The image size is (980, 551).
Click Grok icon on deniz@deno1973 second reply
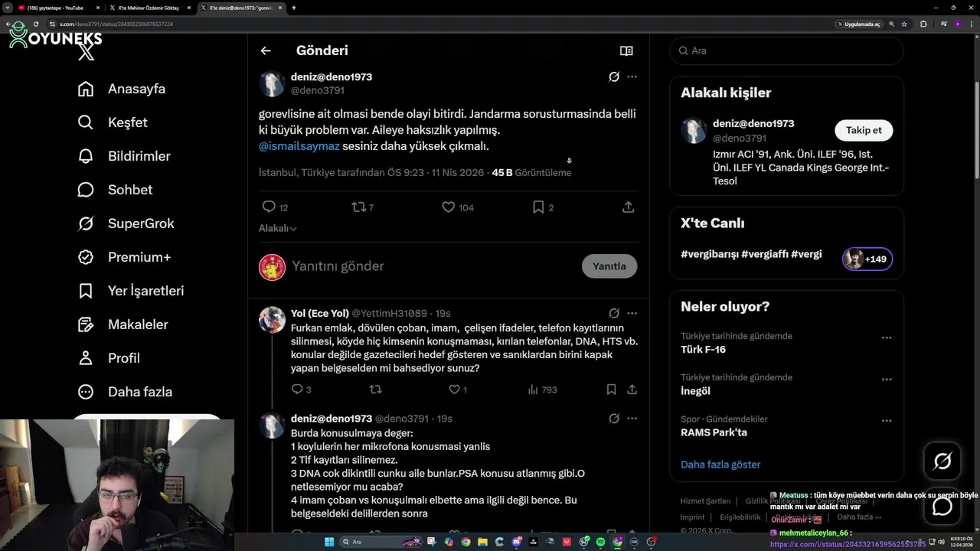[614, 419]
